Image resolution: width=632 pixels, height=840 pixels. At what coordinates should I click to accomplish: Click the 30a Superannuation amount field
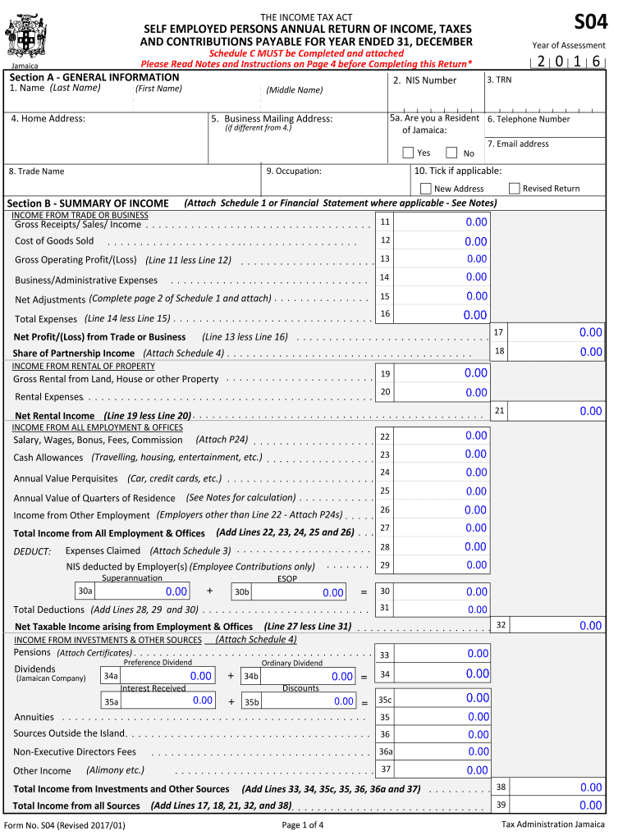tap(142, 591)
